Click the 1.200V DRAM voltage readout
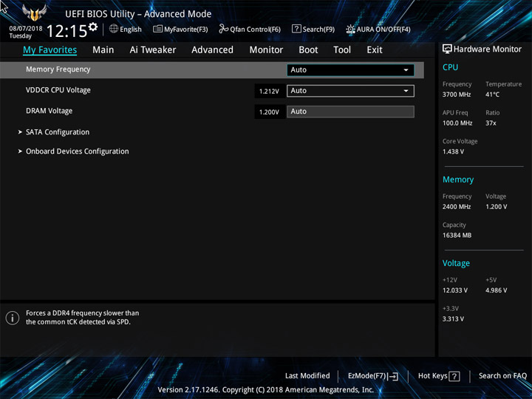532x399 pixels. click(x=269, y=112)
